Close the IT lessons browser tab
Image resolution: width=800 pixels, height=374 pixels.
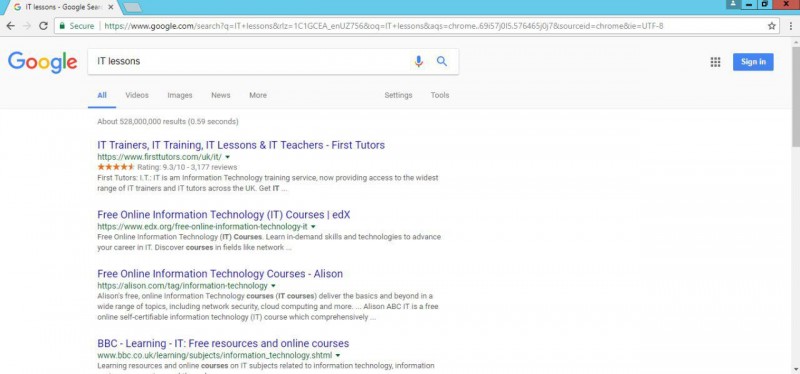tap(111, 7)
